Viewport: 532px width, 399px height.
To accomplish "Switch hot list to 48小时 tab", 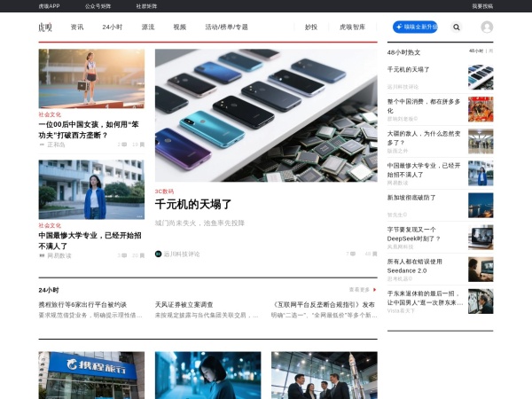I will pos(477,51).
